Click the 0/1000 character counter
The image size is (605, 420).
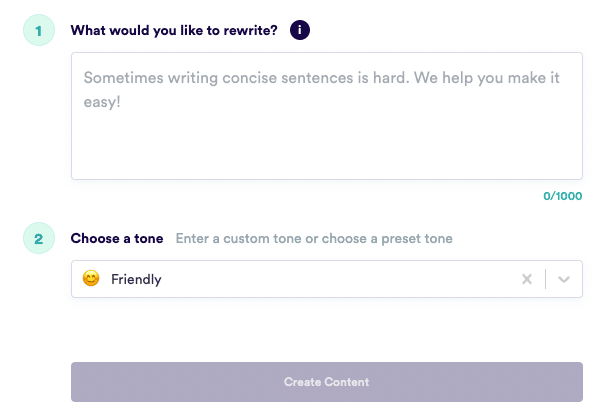[563, 196]
